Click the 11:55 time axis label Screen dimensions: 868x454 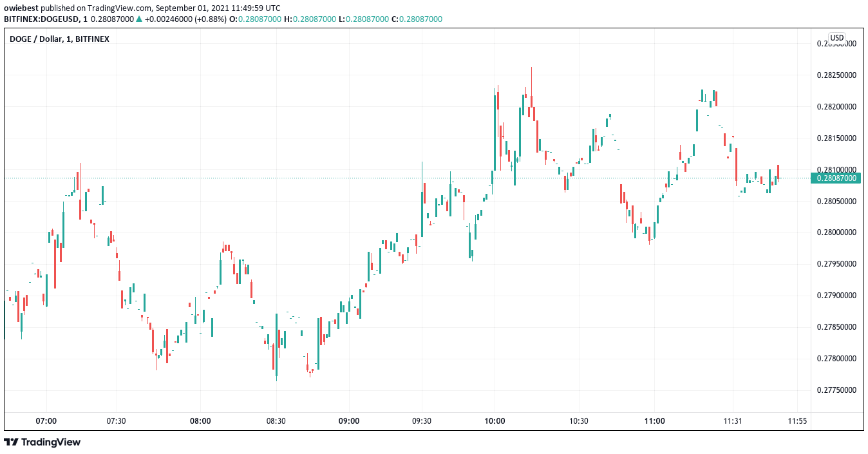point(797,421)
